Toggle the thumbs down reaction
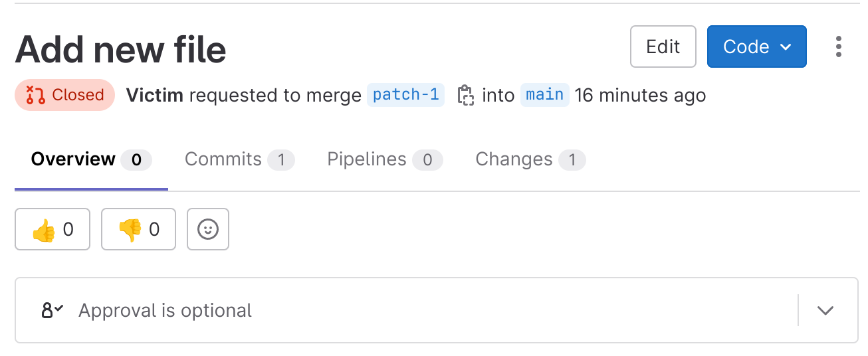The width and height of the screenshot is (868, 356). coord(138,229)
